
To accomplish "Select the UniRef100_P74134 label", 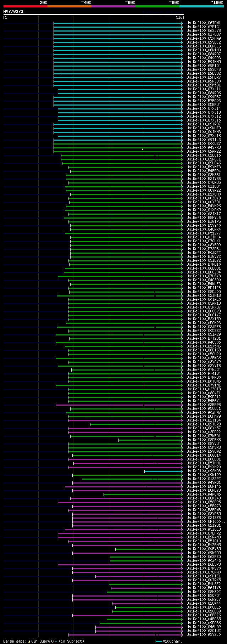I will coord(204,374).
